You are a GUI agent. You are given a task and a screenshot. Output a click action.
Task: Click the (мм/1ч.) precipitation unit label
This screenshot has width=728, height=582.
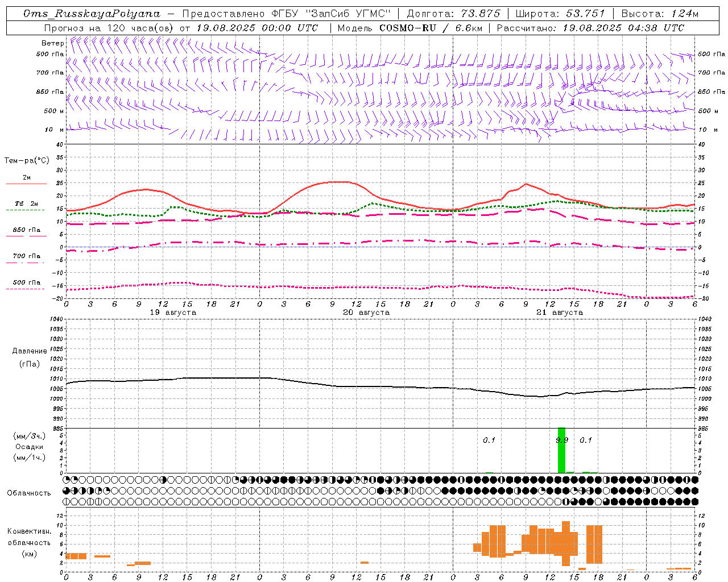29,458
